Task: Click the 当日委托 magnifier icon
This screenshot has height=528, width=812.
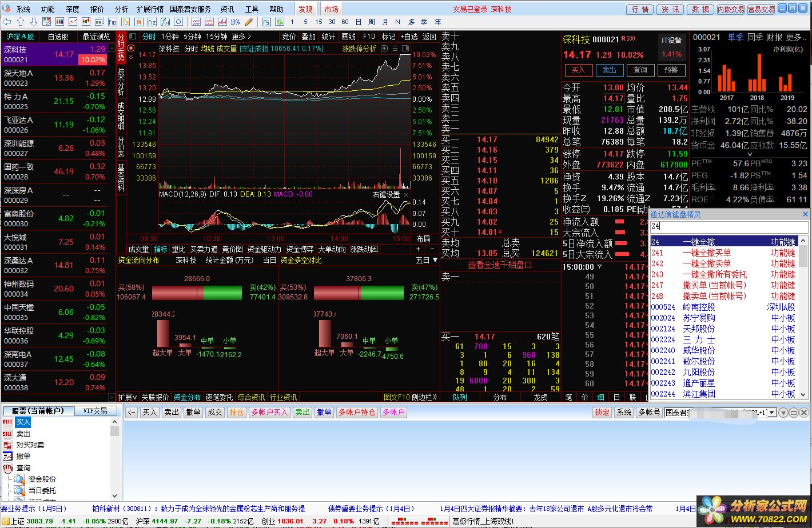Action: coord(20,491)
